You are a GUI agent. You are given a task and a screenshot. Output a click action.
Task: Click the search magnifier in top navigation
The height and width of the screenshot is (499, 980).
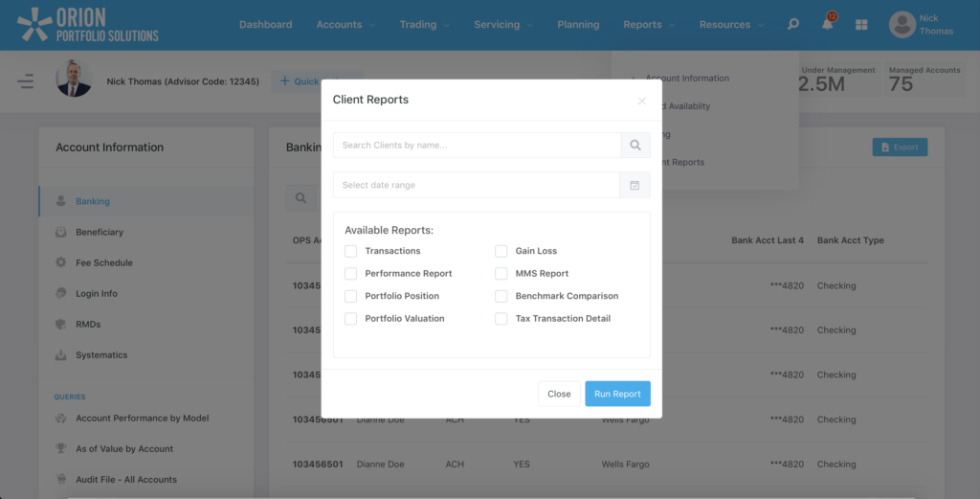click(792, 25)
